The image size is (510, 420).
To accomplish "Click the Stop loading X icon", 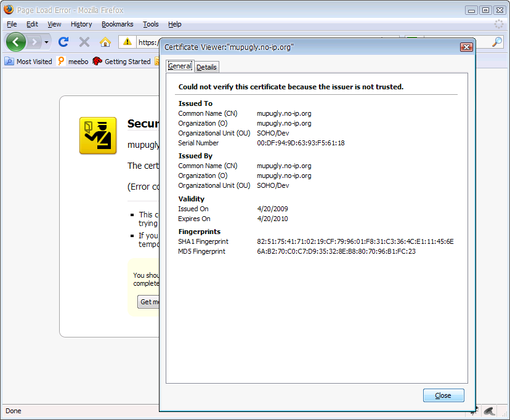I will (84, 42).
